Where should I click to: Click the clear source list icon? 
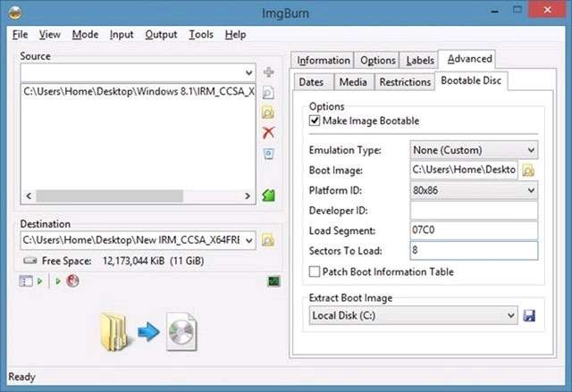click(268, 154)
